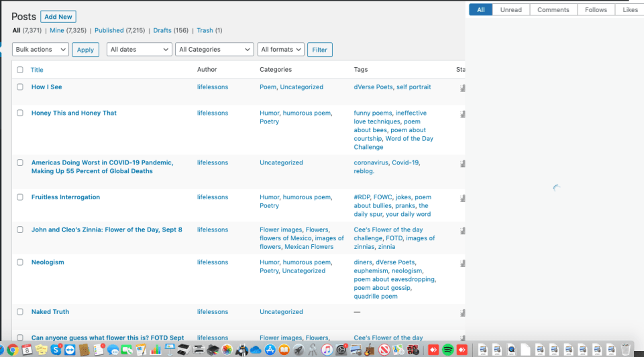Open the App Store dock icon

coord(270,350)
